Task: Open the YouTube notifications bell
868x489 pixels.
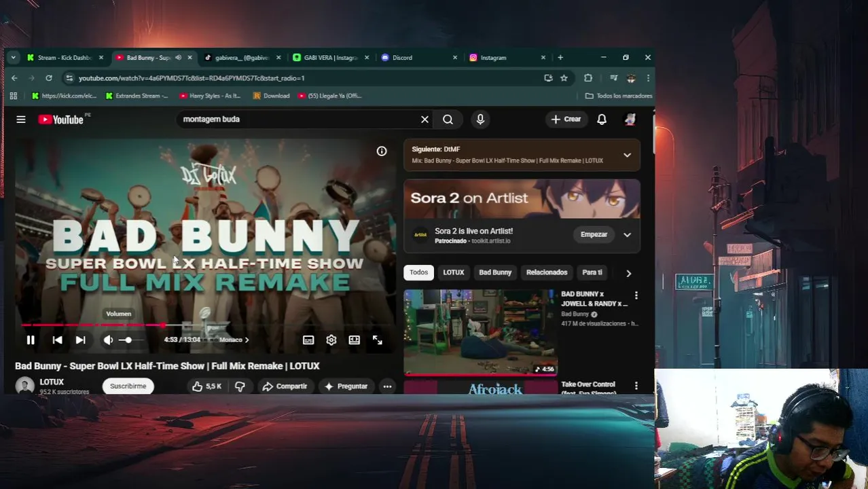Action: [x=602, y=120]
